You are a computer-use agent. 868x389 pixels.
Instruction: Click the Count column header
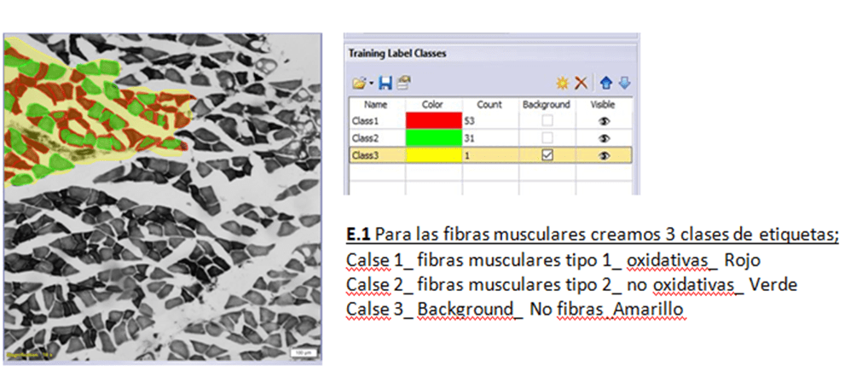click(x=489, y=104)
